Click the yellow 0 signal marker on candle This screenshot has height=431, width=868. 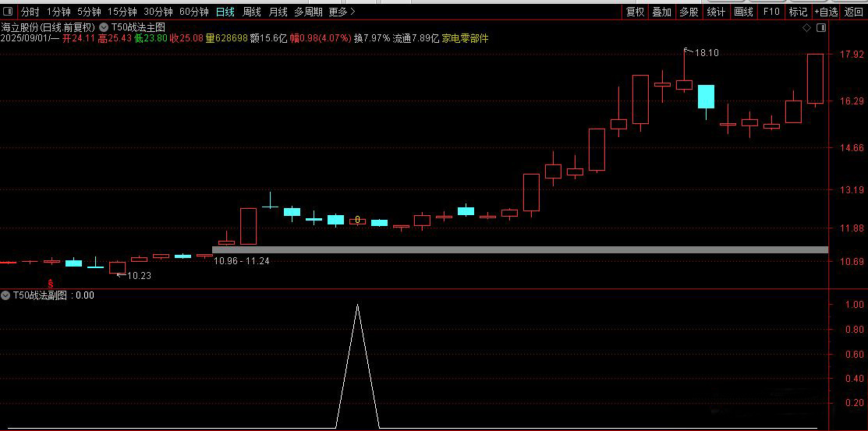click(x=358, y=220)
